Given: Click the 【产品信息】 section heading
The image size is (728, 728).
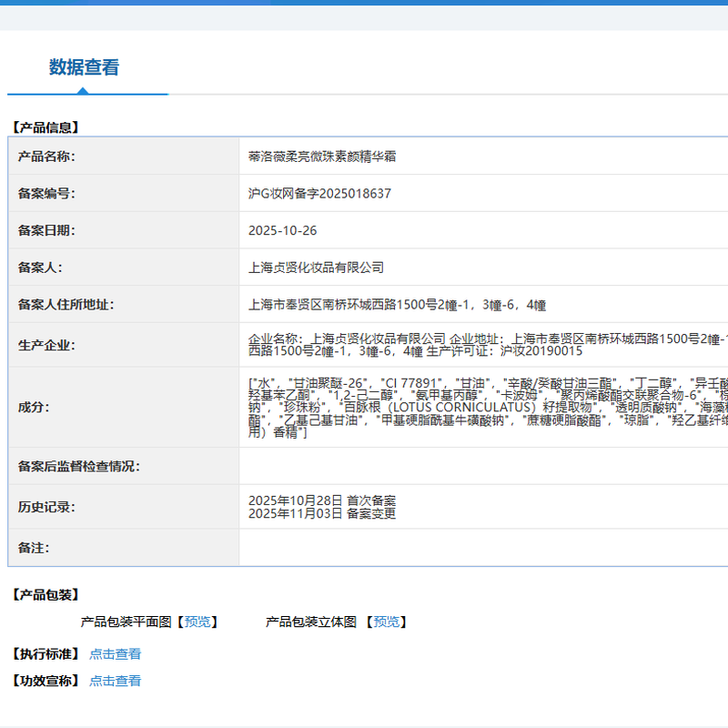Looking at the screenshot, I should click(x=45, y=128).
